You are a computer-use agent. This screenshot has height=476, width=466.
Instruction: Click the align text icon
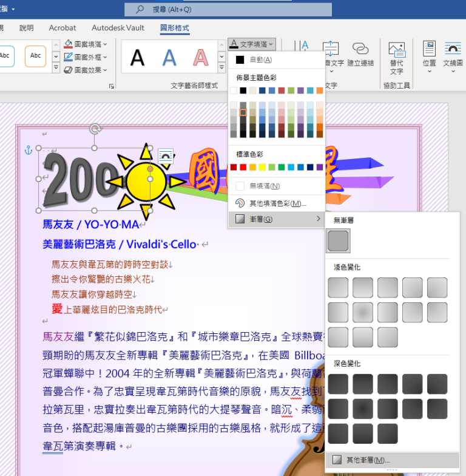pos(330,49)
